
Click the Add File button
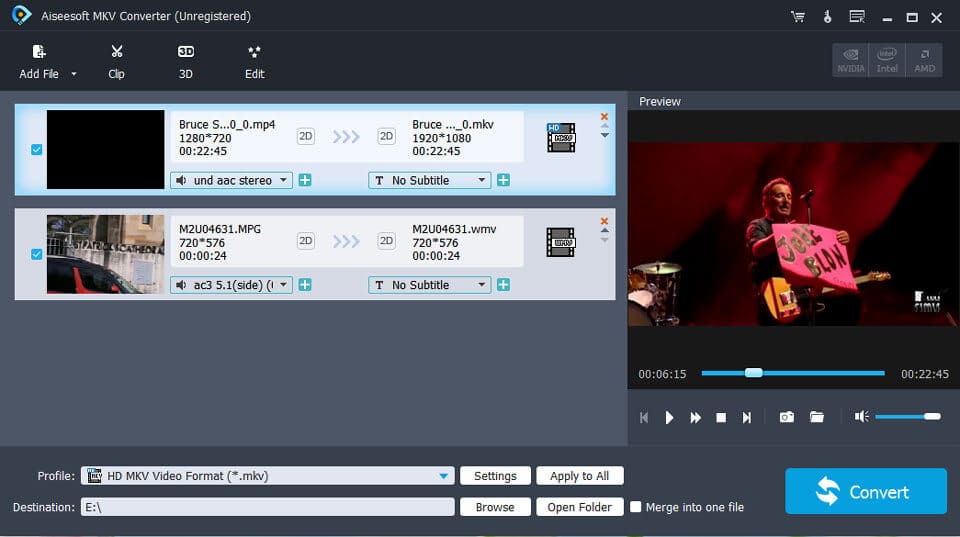tap(39, 62)
